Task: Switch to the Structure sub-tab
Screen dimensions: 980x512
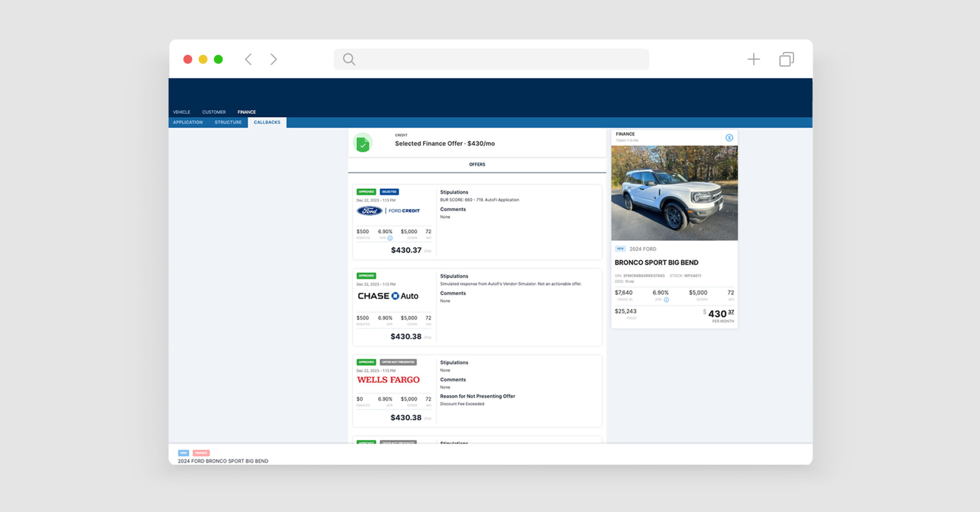Action: (x=228, y=122)
